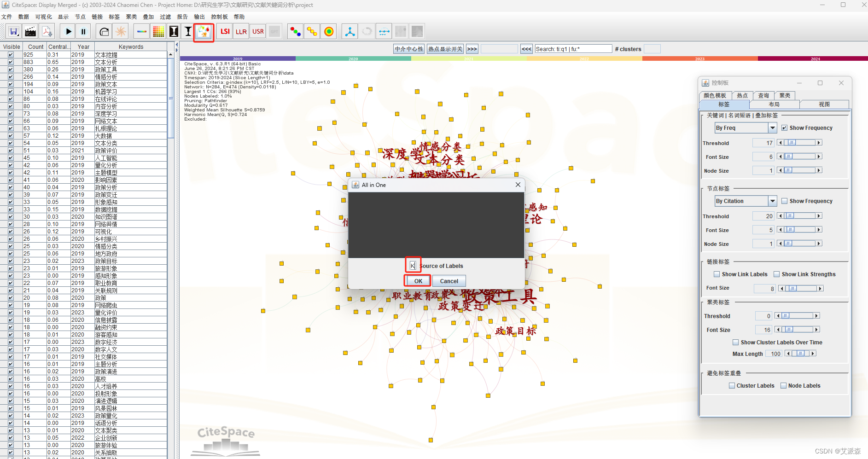868x459 pixels.
Task: Click the orange spiral burst icon
Action: (121, 31)
